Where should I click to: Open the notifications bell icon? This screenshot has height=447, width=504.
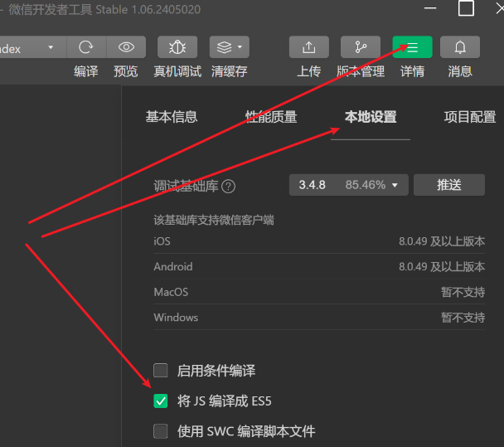(x=460, y=47)
